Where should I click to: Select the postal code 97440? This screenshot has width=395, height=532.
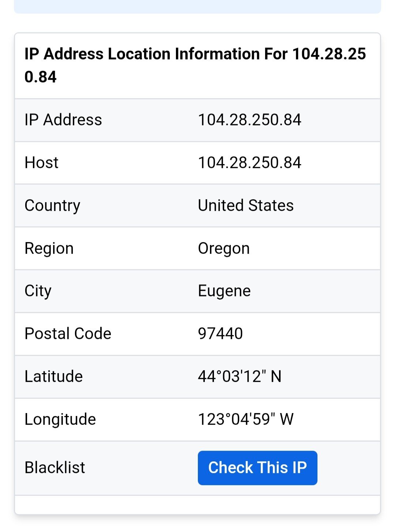click(x=220, y=334)
